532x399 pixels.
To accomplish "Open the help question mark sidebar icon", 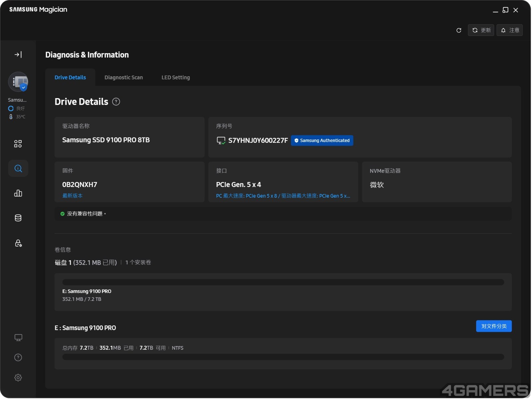I will 18,358.
